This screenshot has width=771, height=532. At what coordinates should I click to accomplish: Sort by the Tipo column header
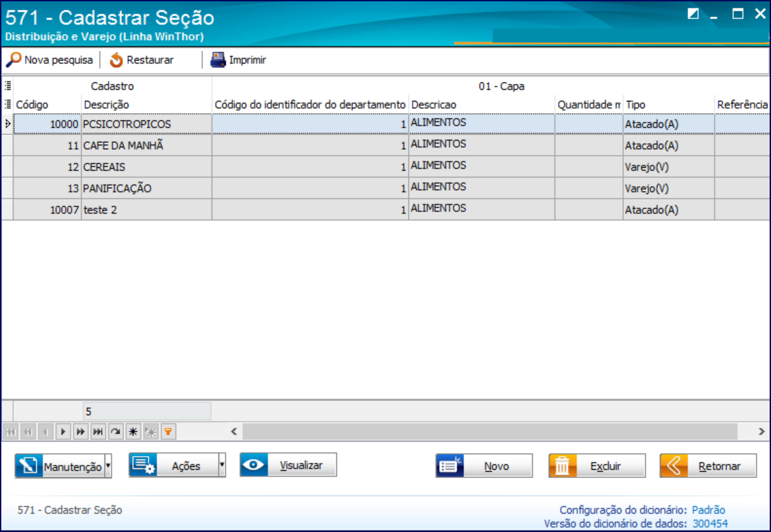pyautogui.click(x=668, y=104)
